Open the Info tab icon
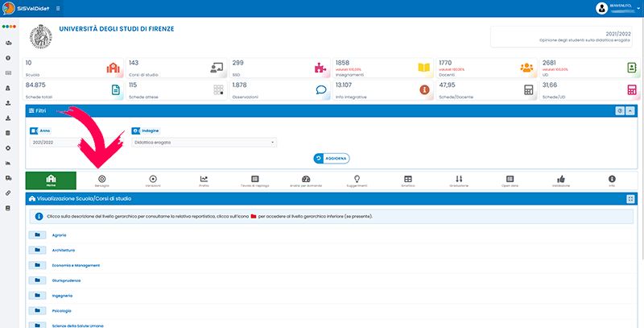644x328 pixels. tap(612, 179)
